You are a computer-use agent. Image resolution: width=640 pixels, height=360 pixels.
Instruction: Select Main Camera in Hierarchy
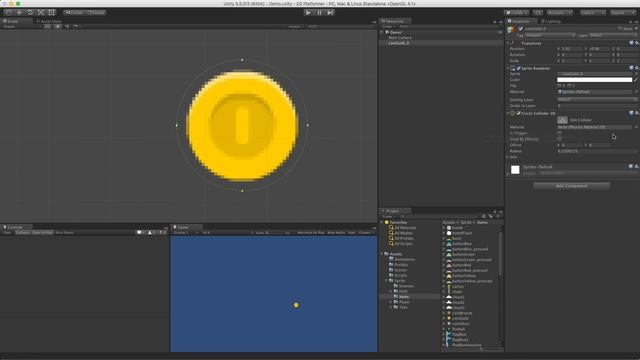[x=400, y=38]
